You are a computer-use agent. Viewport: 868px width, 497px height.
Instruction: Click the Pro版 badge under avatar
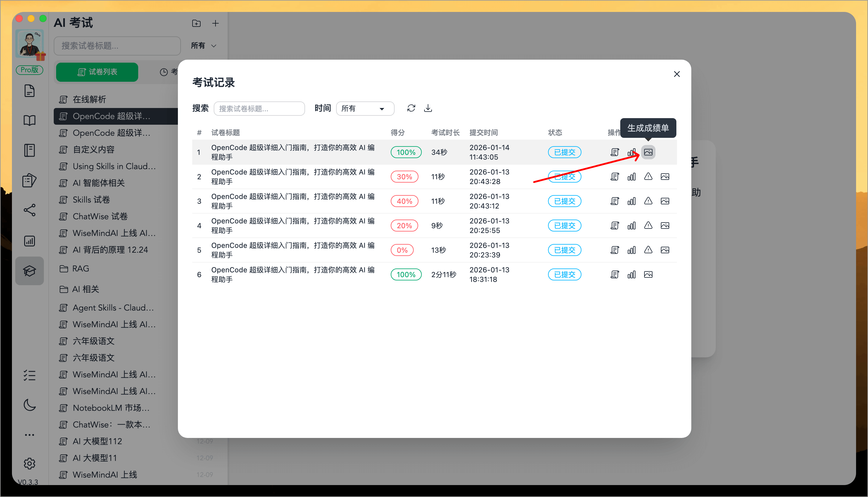point(29,70)
